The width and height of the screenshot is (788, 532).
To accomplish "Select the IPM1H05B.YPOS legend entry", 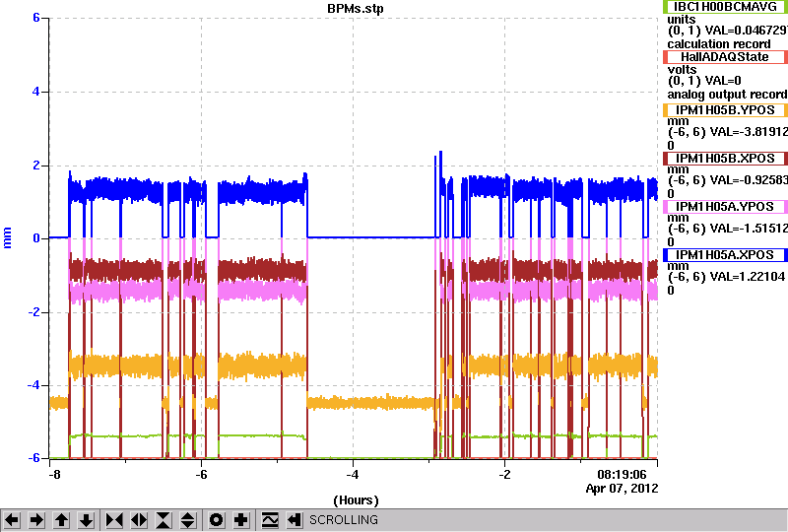I will [725, 110].
